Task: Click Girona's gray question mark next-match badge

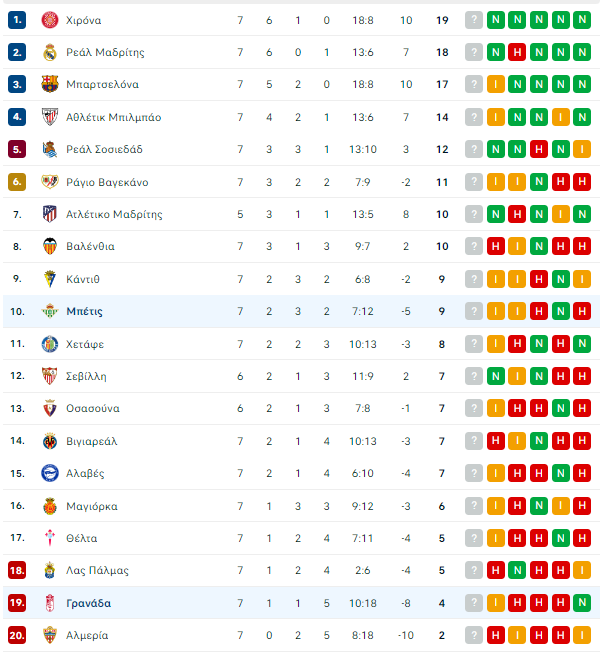Action: click(x=474, y=20)
